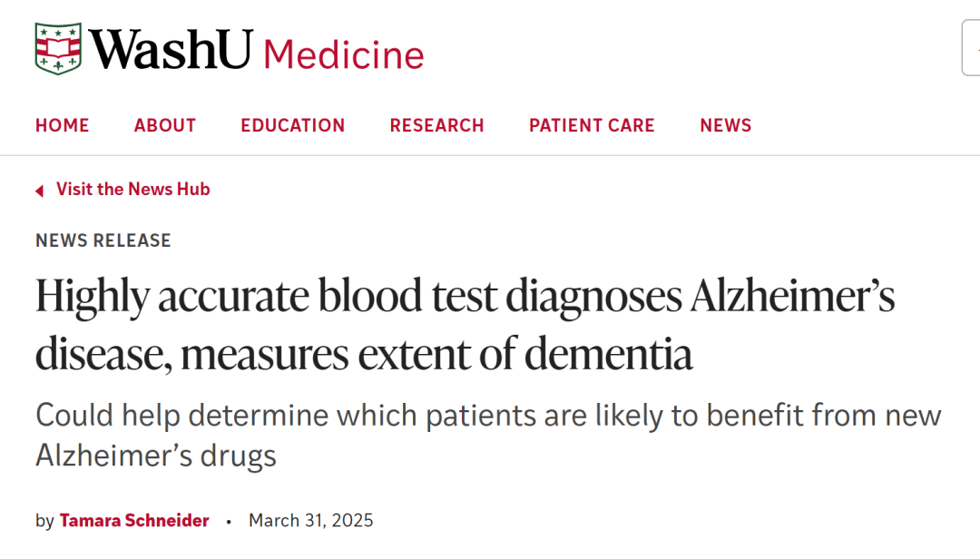Go to the EDUCATION section
980x559 pixels.
click(292, 125)
